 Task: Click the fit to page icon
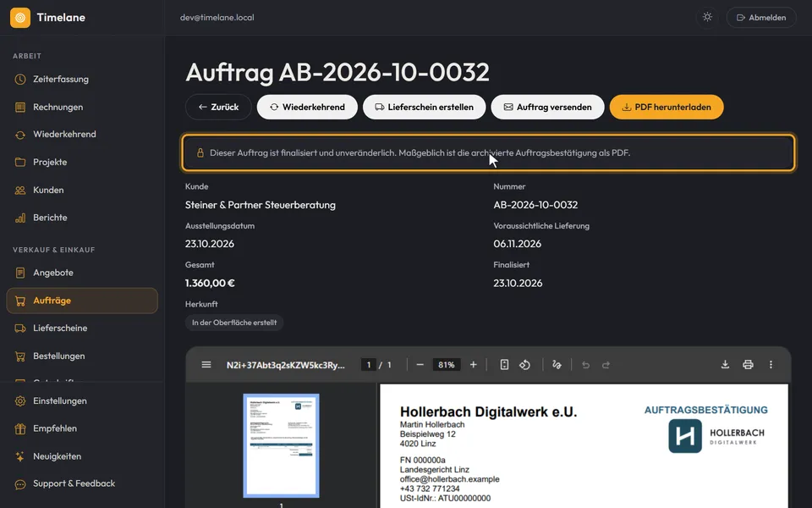coord(504,365)
